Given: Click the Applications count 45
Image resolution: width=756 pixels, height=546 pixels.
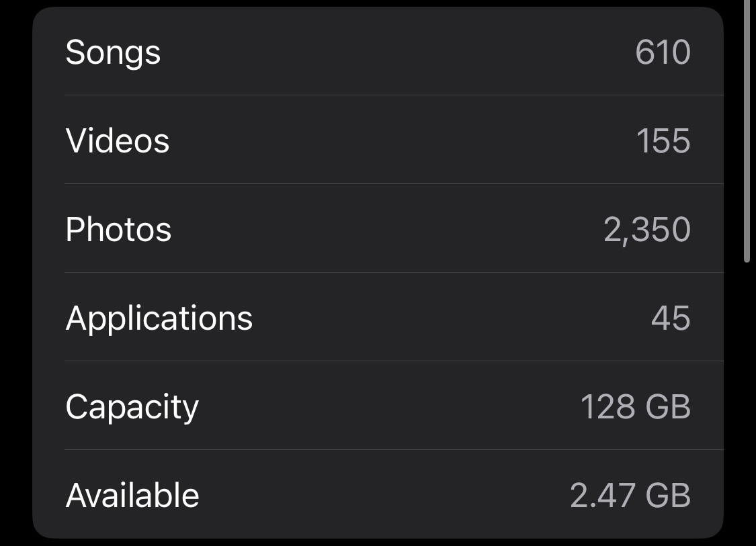Looking at the screenshot, I should pyautogui.click(x=671, y=318).
